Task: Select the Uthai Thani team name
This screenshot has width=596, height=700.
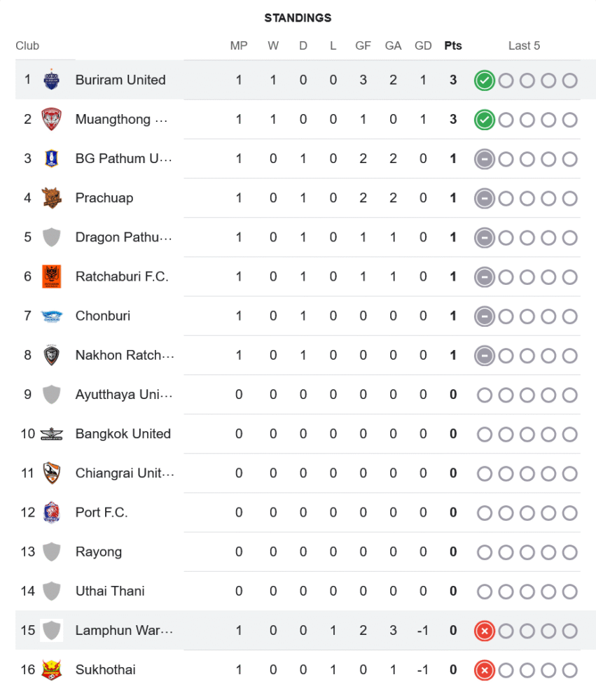Action: [x=111, y=591]
